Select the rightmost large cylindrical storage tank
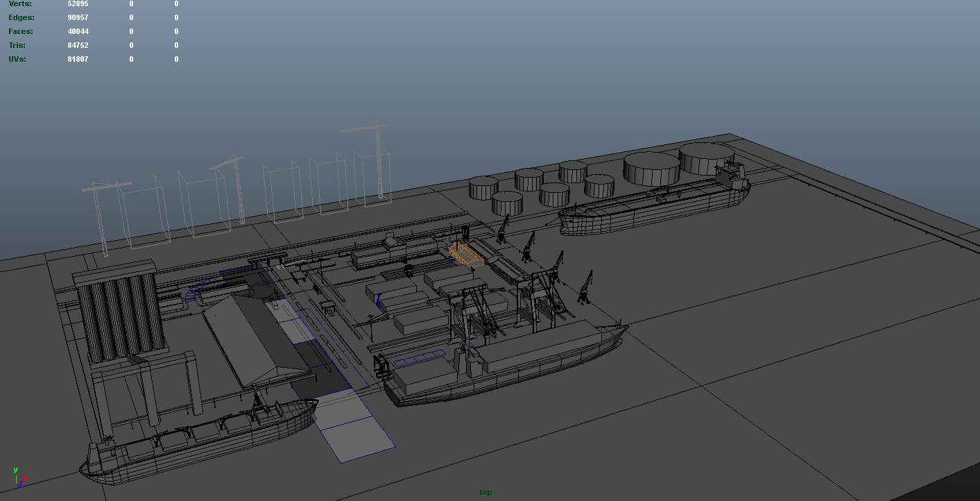Image resolution: width=980 pixels, height=501 pixels. pos(706,158)
